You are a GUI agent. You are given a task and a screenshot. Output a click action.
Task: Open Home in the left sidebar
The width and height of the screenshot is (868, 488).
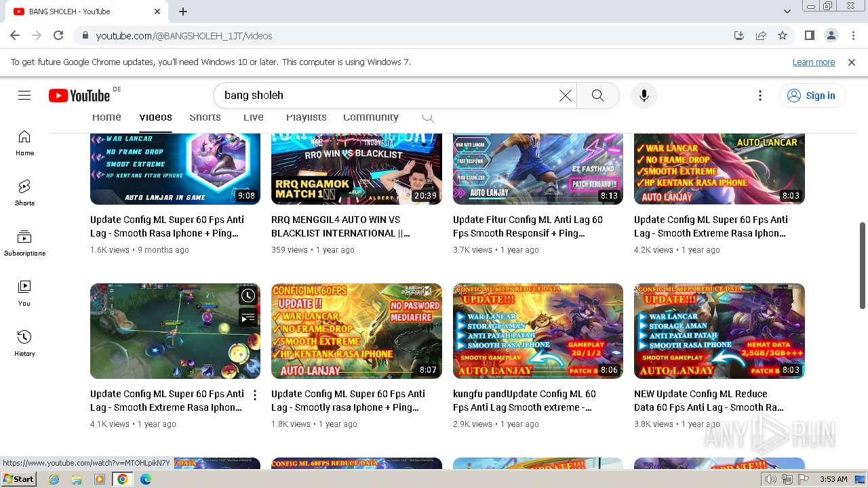(x=24, y=143)
